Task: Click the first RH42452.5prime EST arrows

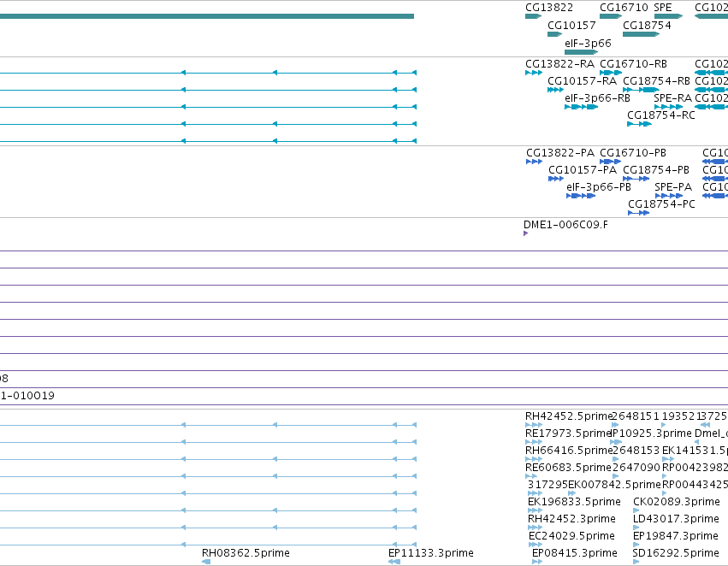Action: (534, 425)
